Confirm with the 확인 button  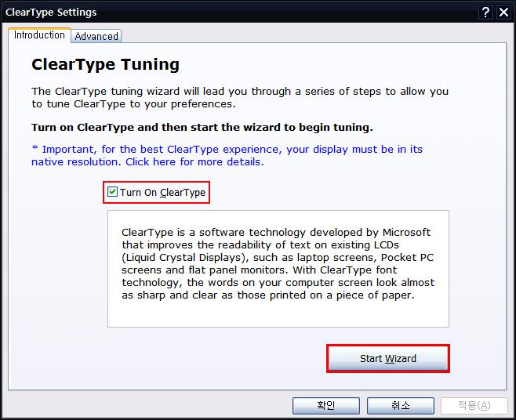point(325,406)
